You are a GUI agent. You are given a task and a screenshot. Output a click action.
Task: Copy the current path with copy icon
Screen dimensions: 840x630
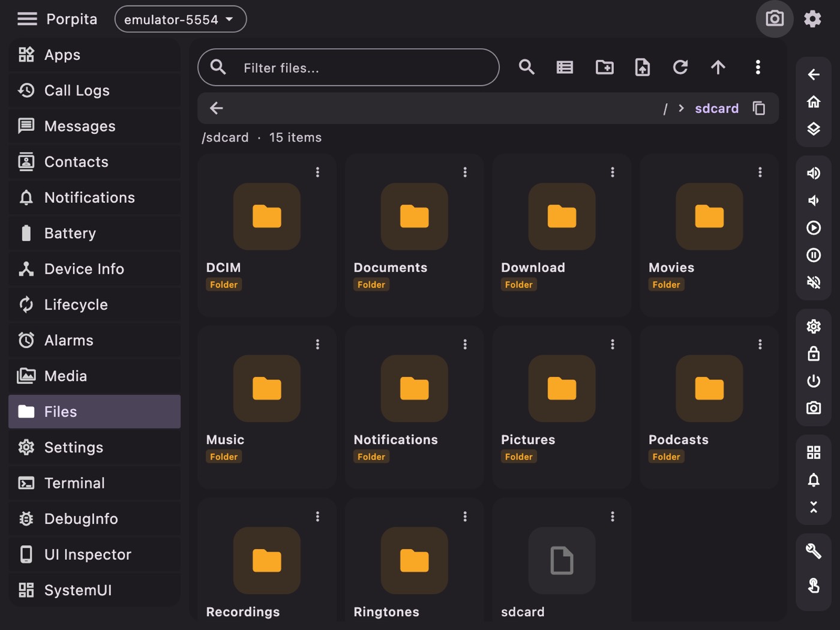click(759, 108)
